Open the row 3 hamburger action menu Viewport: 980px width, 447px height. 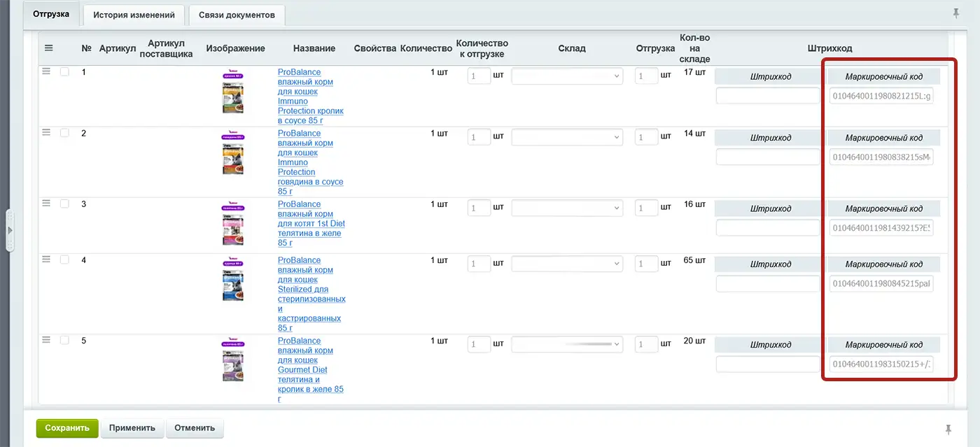coord(46,204)
